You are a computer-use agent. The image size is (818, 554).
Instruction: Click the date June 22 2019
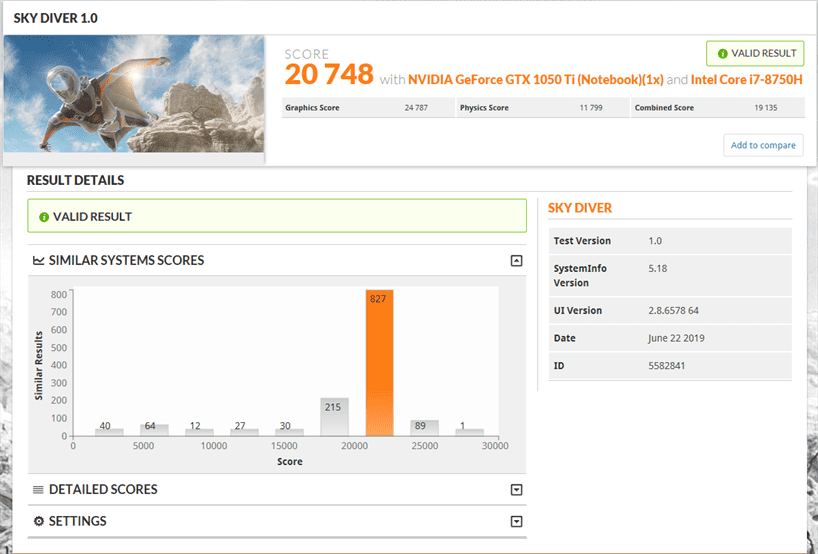pyautogui.click(x=676, y=339)
